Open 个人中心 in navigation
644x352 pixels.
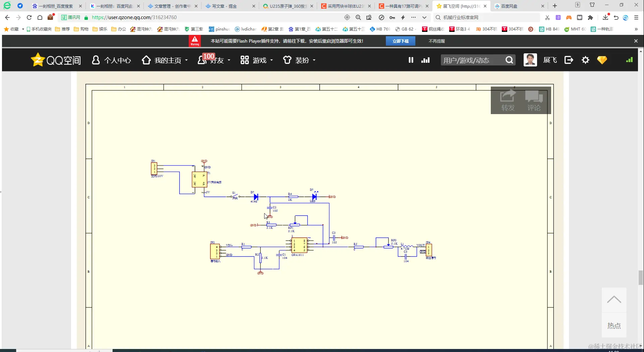point(112,60)
